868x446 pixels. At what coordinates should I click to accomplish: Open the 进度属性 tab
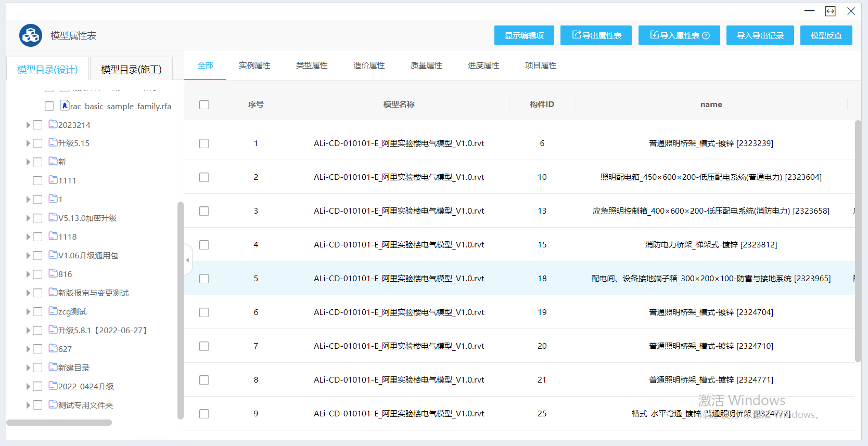tap(483, 65)
